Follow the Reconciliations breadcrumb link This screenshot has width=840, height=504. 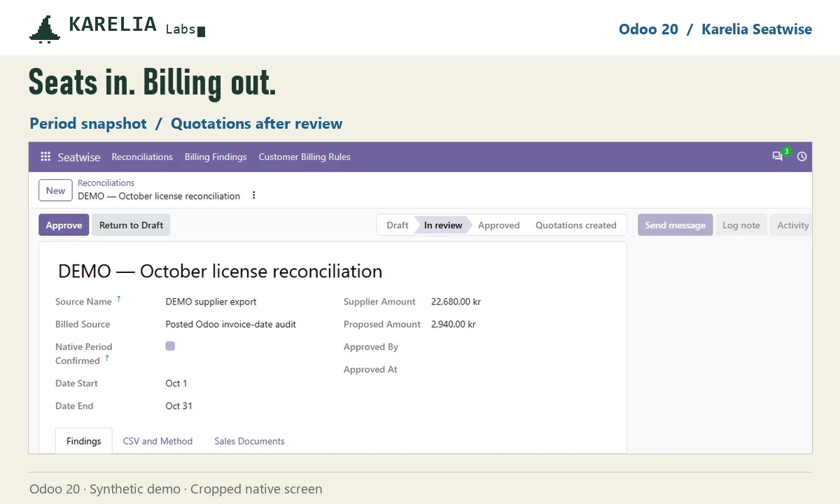[106, 183]
